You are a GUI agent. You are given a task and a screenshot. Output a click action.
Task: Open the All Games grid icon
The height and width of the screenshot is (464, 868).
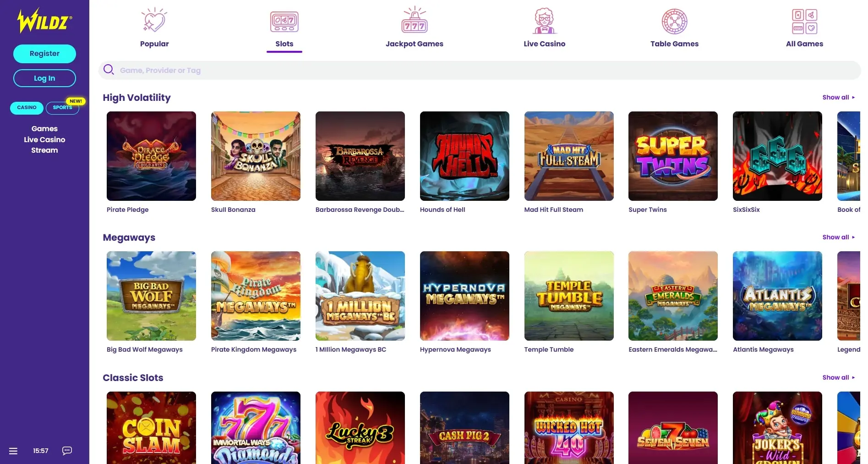pos(804,21)
